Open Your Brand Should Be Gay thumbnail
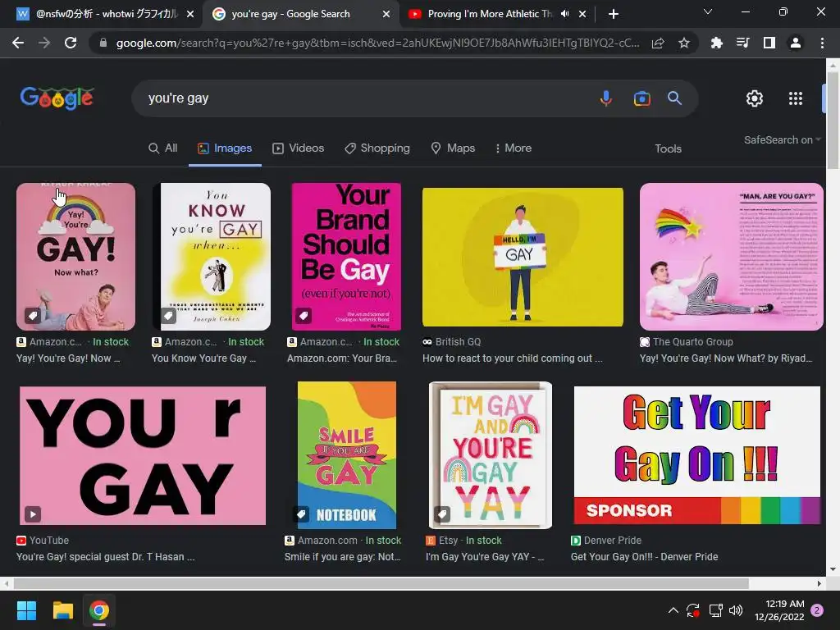Screen dimensions: 840x630 [x=346, y=257]
